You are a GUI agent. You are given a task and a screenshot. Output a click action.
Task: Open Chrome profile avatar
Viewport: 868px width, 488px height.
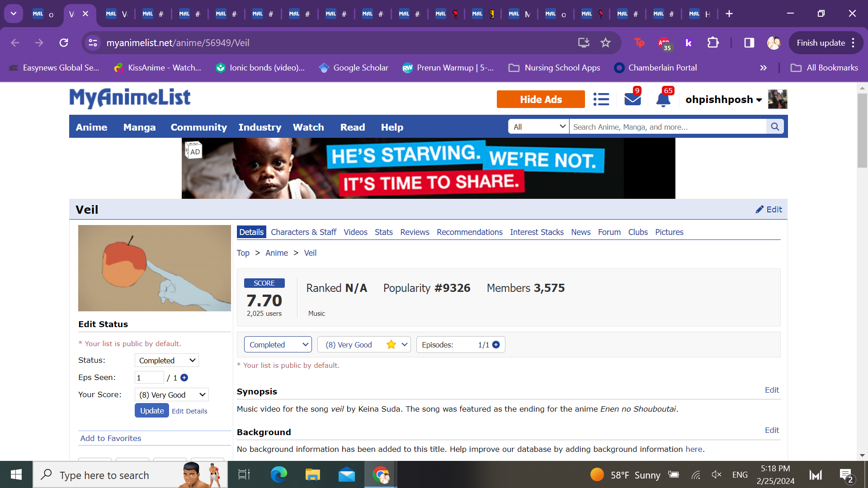click(x=774, y=43)
